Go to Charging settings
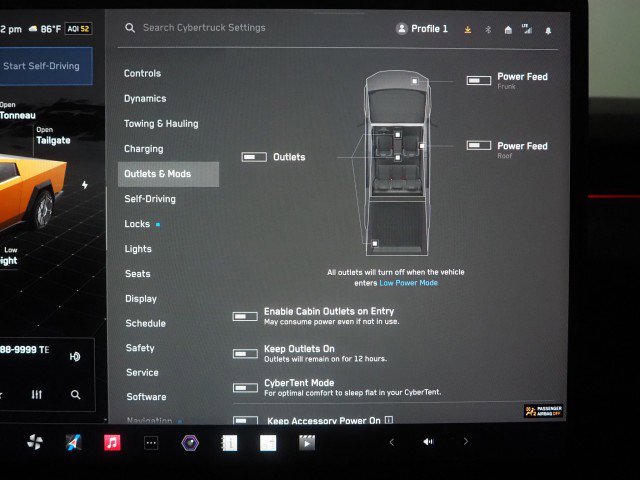Screen dimensions: 640x480 click(x=144, y=149)
